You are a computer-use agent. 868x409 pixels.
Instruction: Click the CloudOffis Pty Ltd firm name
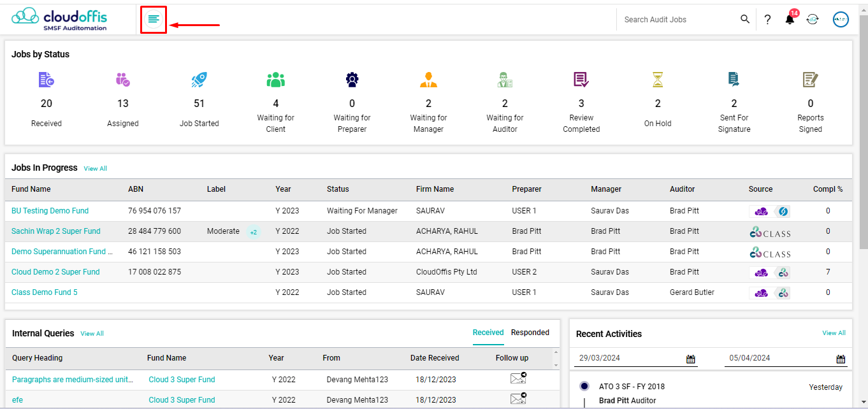tap(447, 272)
